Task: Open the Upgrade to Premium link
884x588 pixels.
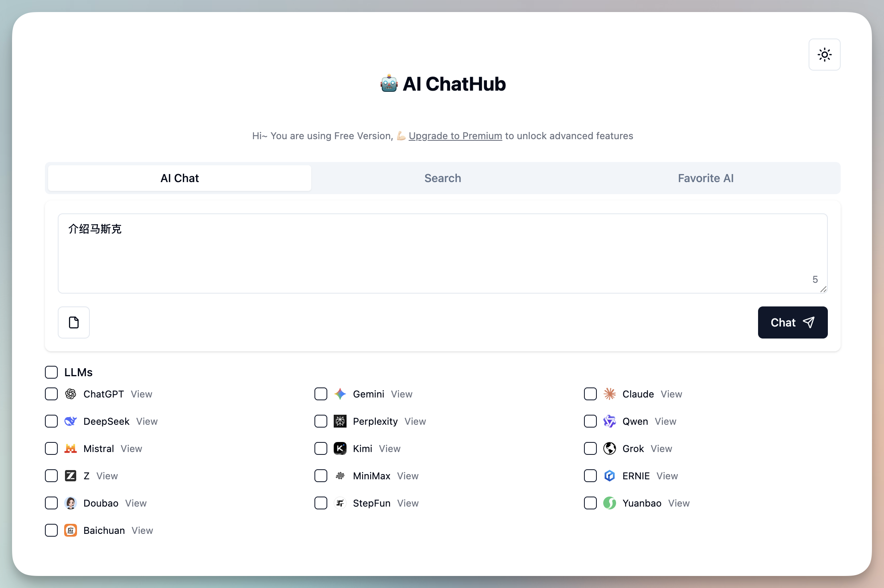Action: [x=455, y=136]
